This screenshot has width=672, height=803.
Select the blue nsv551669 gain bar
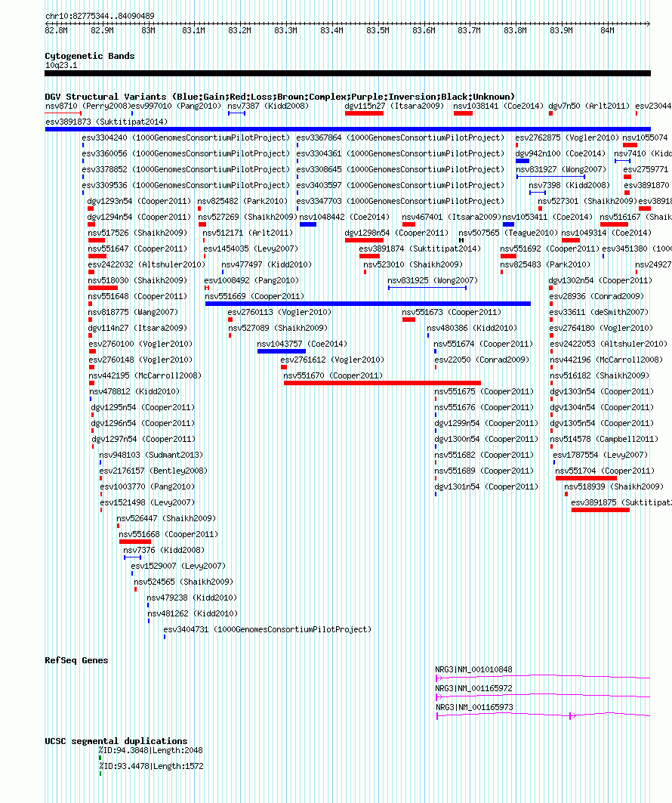coord(368,304)
